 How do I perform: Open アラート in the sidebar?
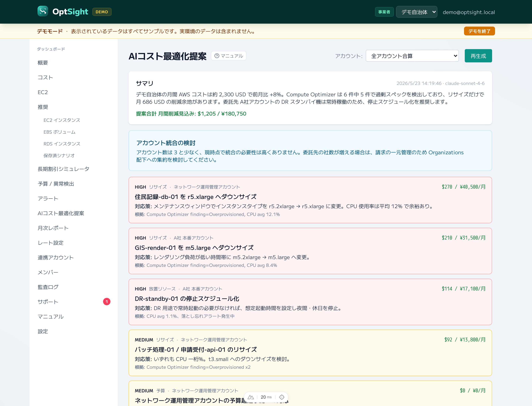click(x=74, y=199)
